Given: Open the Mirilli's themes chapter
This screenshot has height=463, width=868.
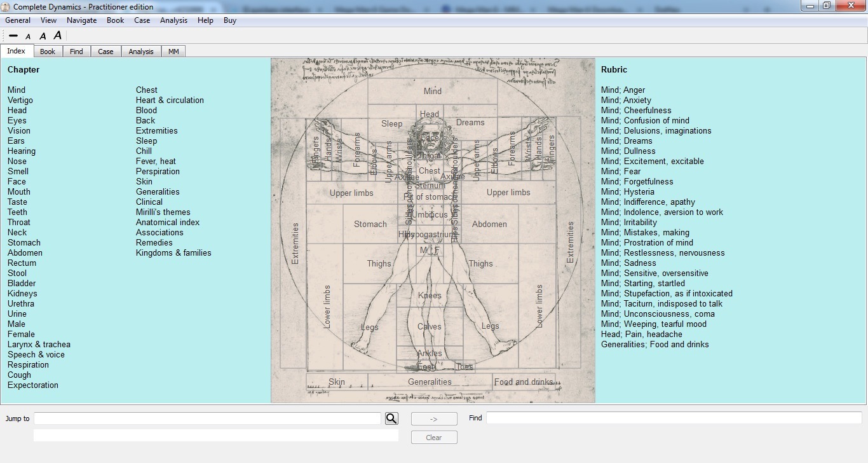Looking at the screenshot, I should point(163,212).
